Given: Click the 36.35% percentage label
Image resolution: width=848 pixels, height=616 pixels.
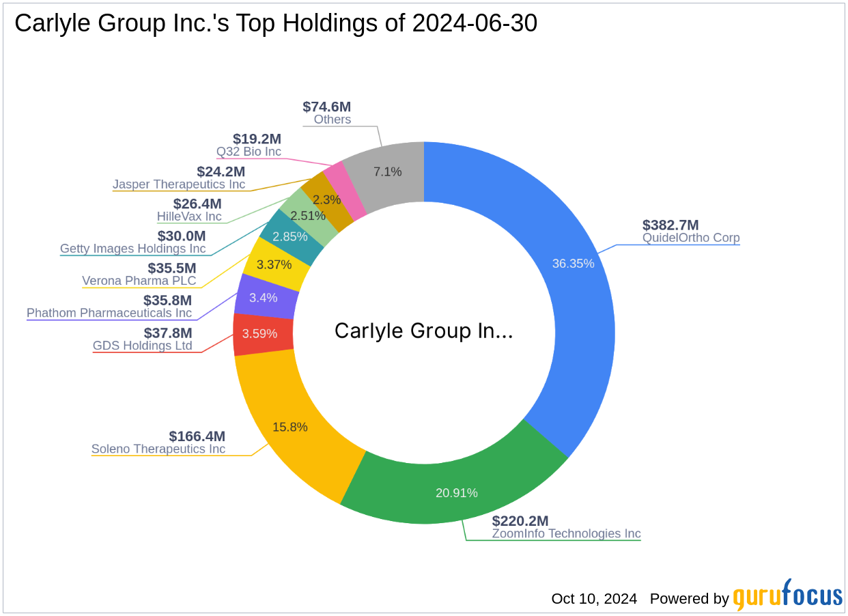Looking at the screenshot, I should pos(572,262).
